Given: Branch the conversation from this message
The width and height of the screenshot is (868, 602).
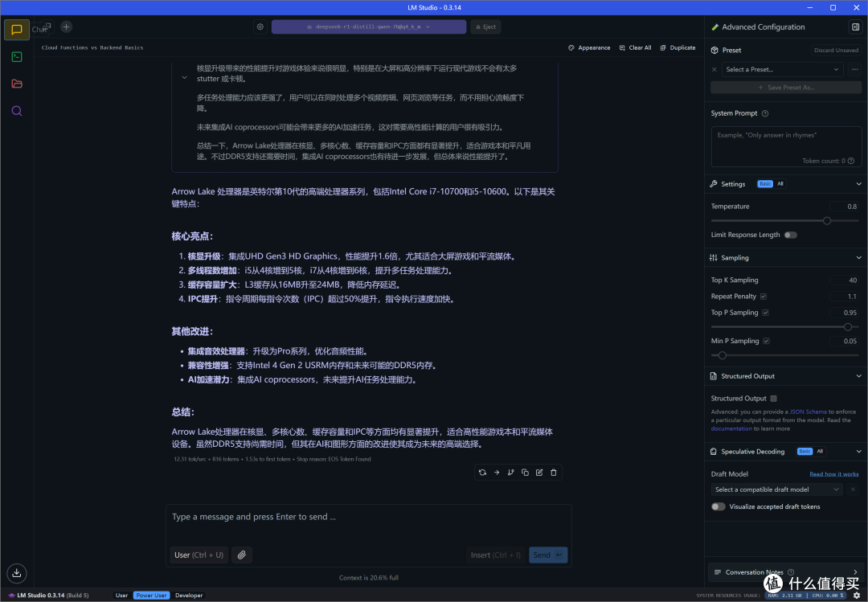Looking at the screenshot, I should 511,473.
